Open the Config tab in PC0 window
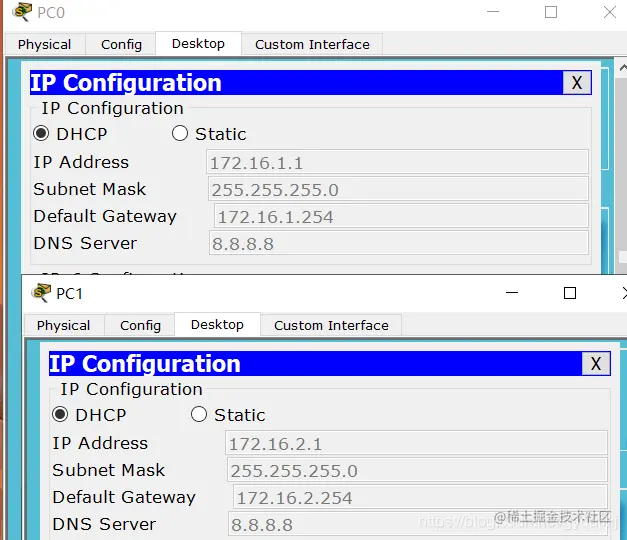This screenshot has width=627, height=540. click(x=121, y=44)
